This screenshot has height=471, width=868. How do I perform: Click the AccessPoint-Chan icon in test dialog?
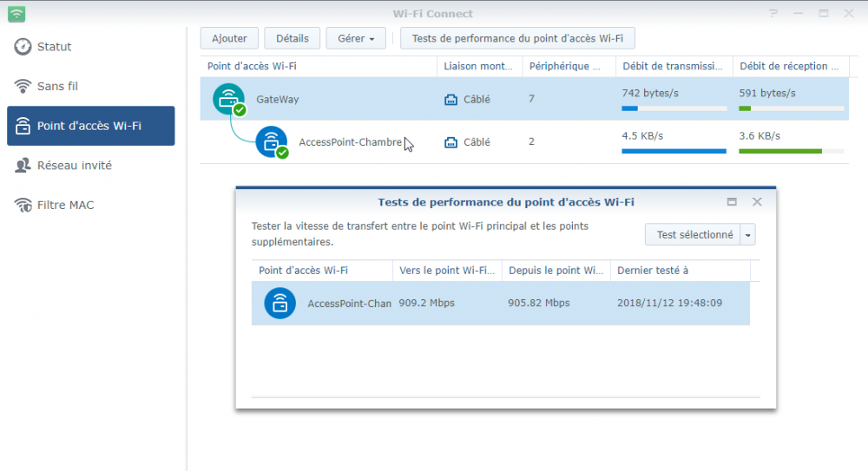(279, 304)
